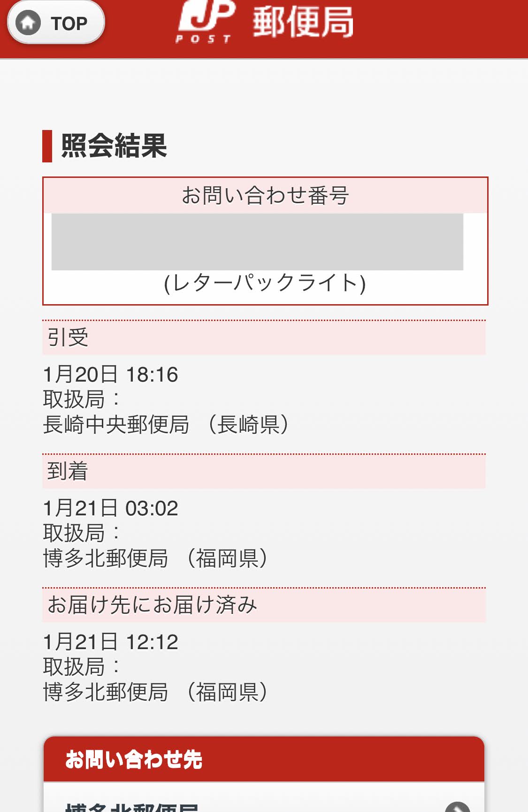This screenshot has width=528, height=812.
Task: Open the 博多北郵便局 contact link
Action: point(131,806)
